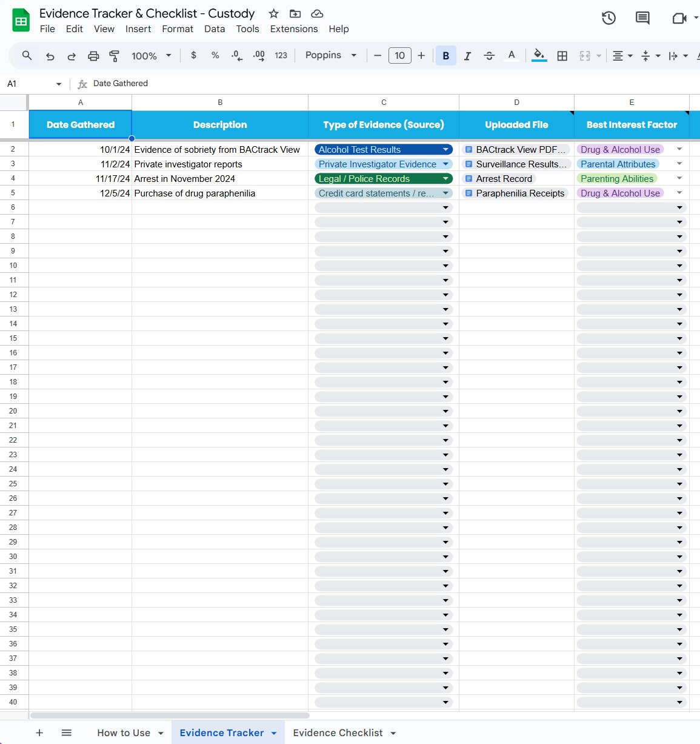The height and width of the screenshot is (744, 700).
Task: Decrease font size with minus button
Action: (x=378, y=56)
